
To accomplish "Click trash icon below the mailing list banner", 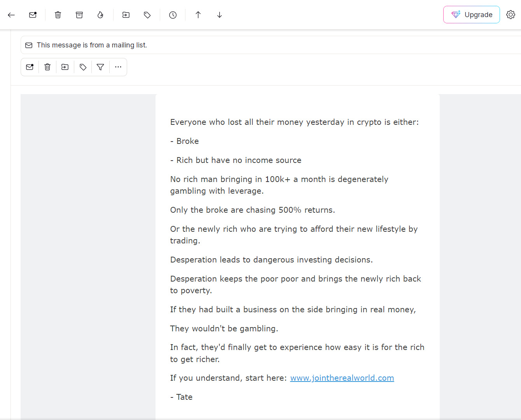I will pyautogui.click(x=47, y=67).
